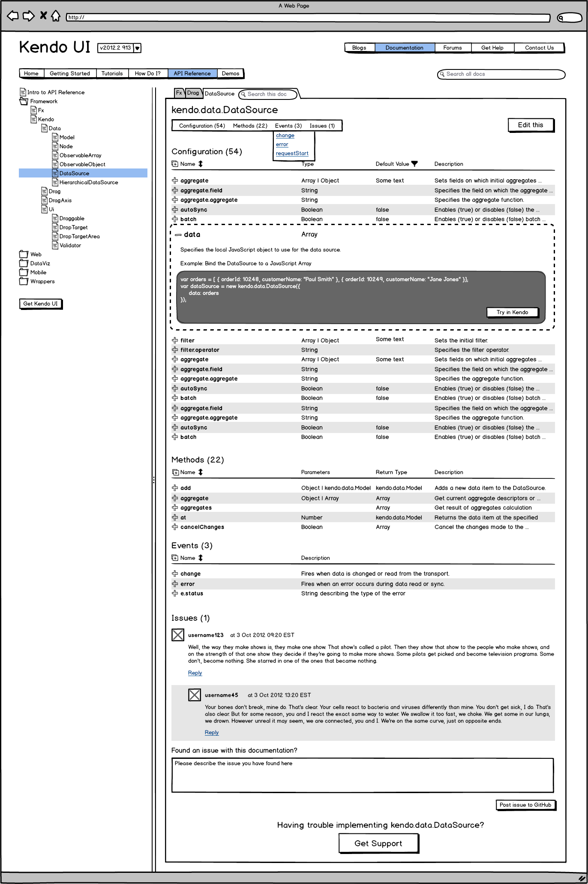The width and height of the screenshot is (588, 884).
Task: Expand the add method row
Action: pyautogui.click(x=175, y=488)
